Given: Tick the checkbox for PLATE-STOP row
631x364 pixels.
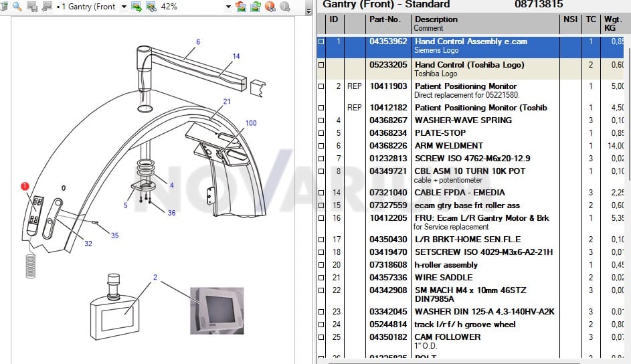Looking at the screenshot, I should (x=321, y=133).
